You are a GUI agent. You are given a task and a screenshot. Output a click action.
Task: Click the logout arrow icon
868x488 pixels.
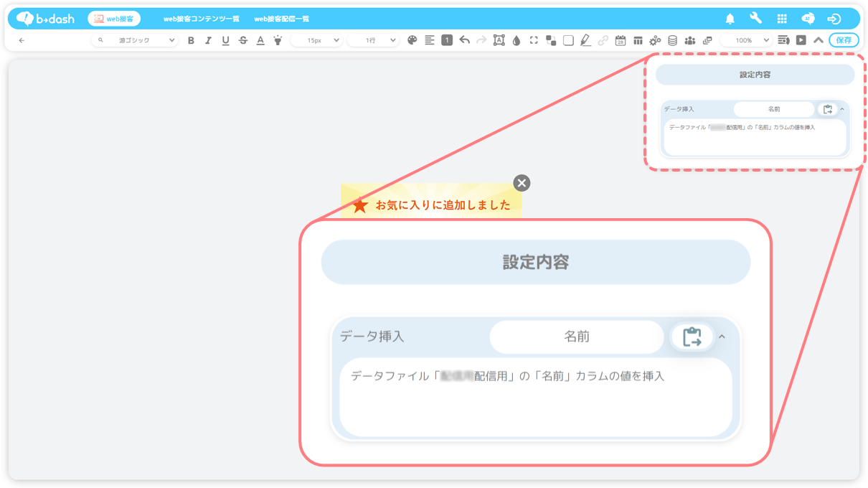[x=834, y=19]
